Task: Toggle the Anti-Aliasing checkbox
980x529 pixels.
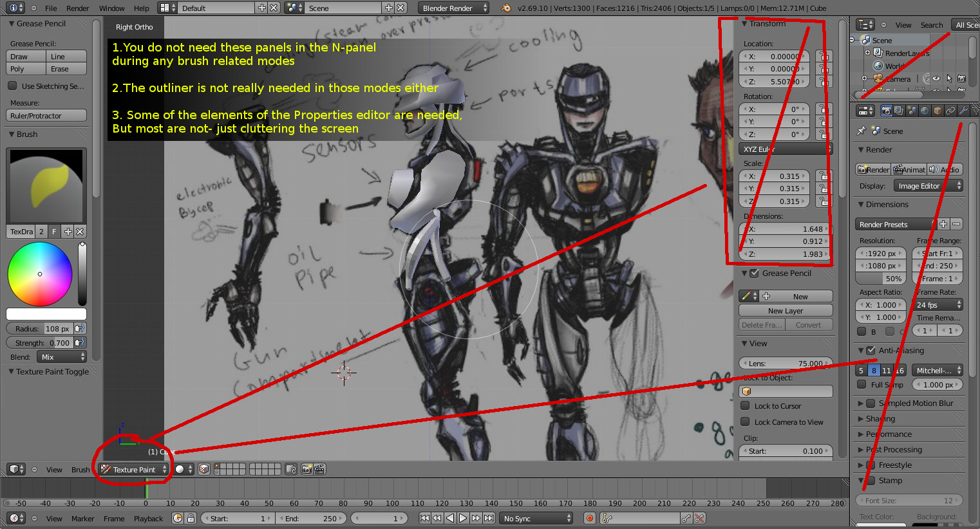Action: [871, 350]
